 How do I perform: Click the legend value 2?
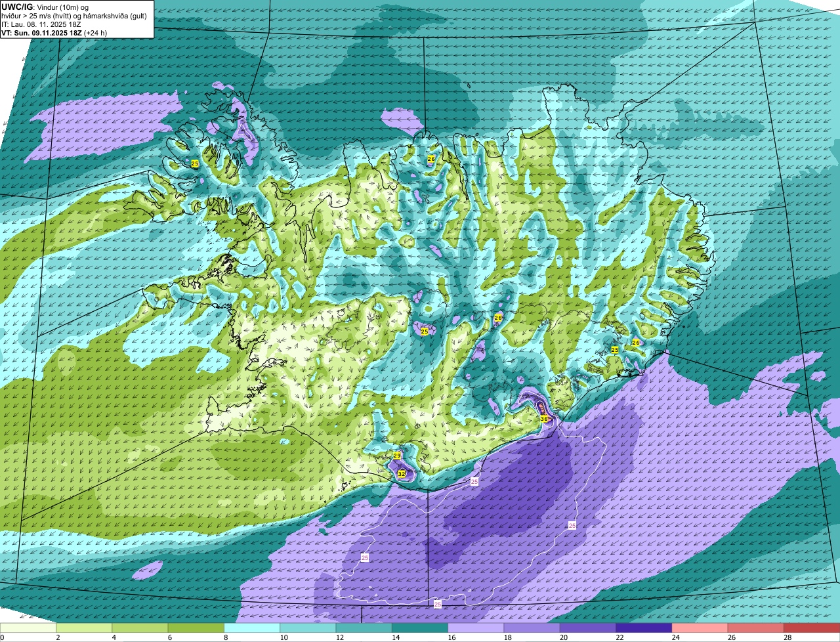click(58, 637)
